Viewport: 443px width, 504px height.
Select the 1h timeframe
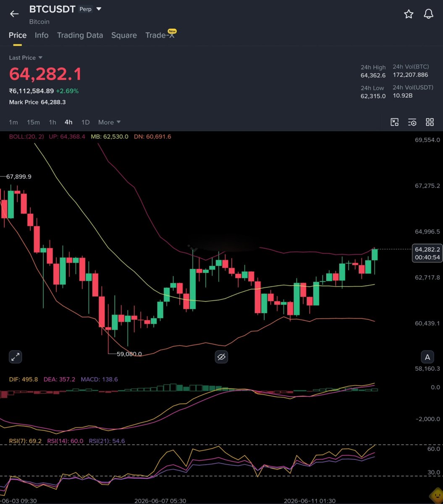click(x=52, y=122)
